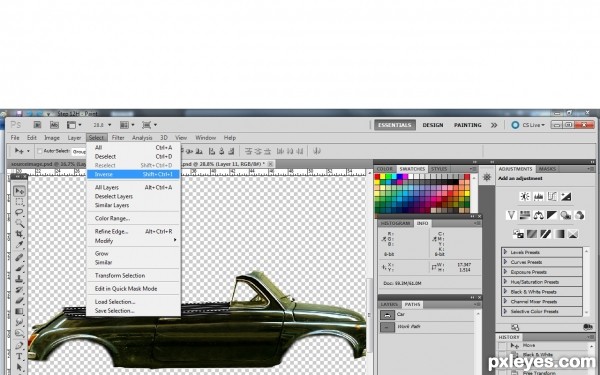Viewport: 600px width, 375px height.
Task: Create a Color Balance adjustment
Action: click(x=538, y=215)
